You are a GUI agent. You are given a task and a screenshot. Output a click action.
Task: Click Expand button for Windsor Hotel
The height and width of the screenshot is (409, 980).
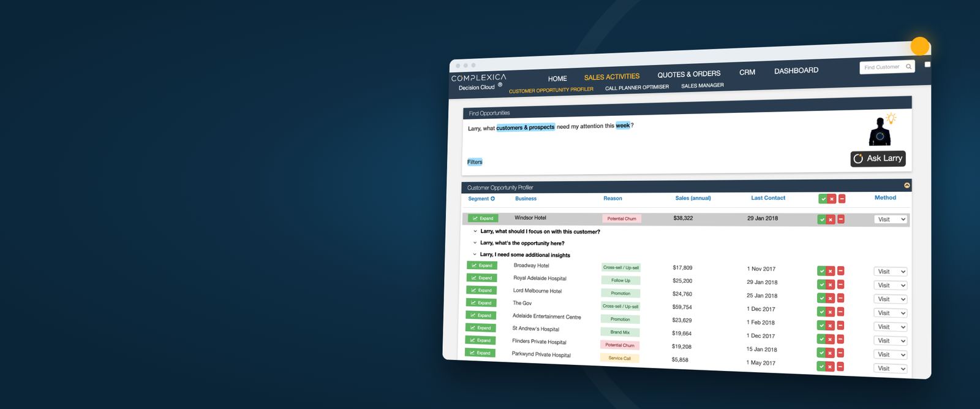click(x=483, y=218)
